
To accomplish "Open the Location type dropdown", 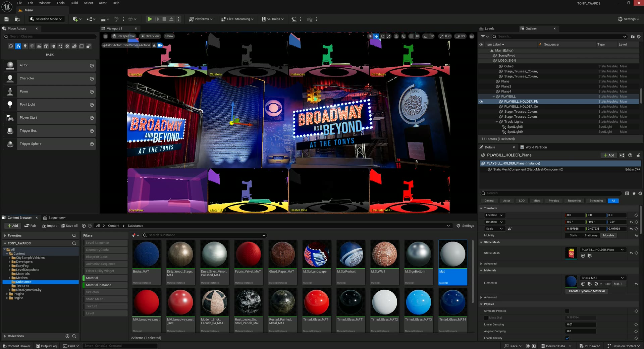I will (x=494, y=215).
